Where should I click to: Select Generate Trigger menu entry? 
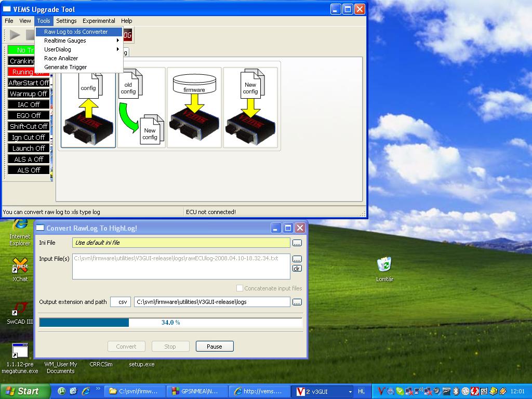[x=79, y=67]
